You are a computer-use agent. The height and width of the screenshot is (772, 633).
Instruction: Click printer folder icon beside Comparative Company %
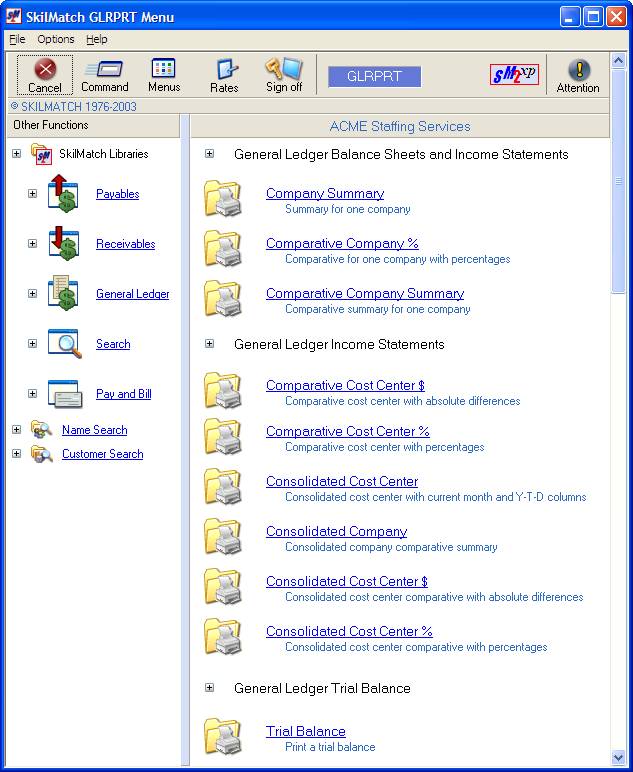point(223,248)
